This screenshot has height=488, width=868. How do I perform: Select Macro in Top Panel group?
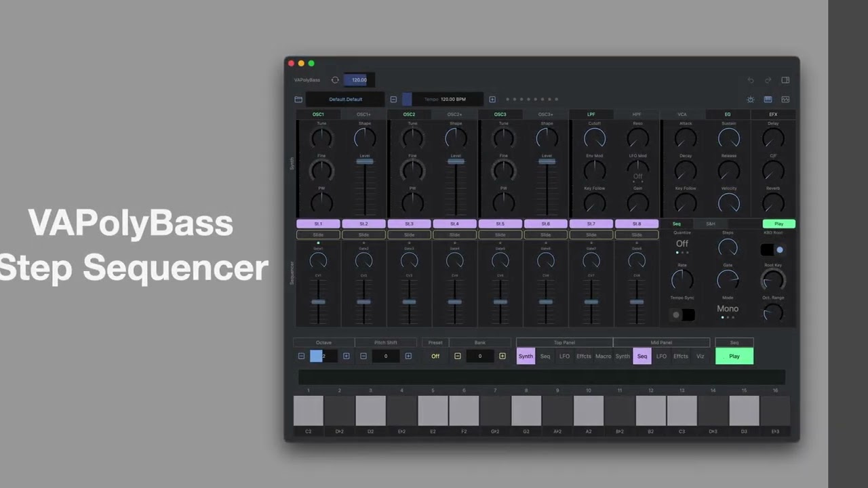[603, 356]
